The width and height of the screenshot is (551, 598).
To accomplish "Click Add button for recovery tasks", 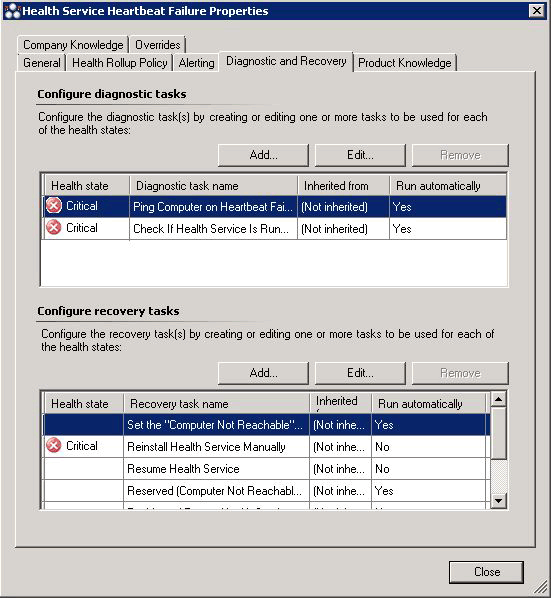I will (263, 373).
